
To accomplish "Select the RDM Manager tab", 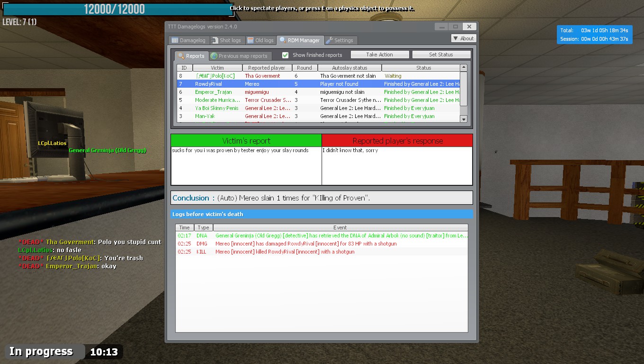I will point(300,40).
